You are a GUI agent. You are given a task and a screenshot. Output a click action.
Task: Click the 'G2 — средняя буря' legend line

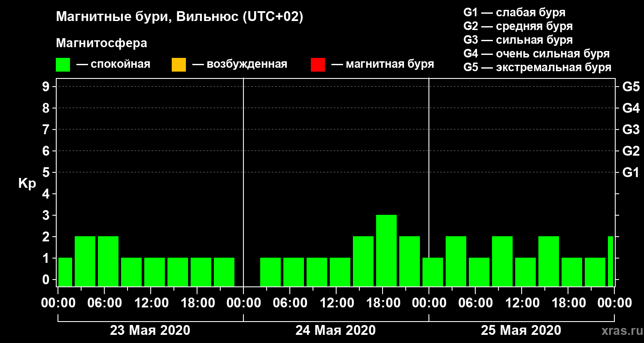point(518,26)
